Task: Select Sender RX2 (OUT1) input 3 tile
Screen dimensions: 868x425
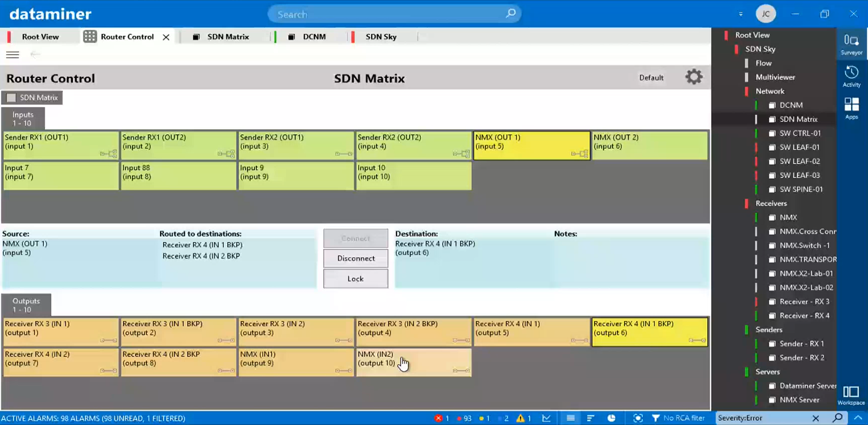Action: tap(296, 145)
